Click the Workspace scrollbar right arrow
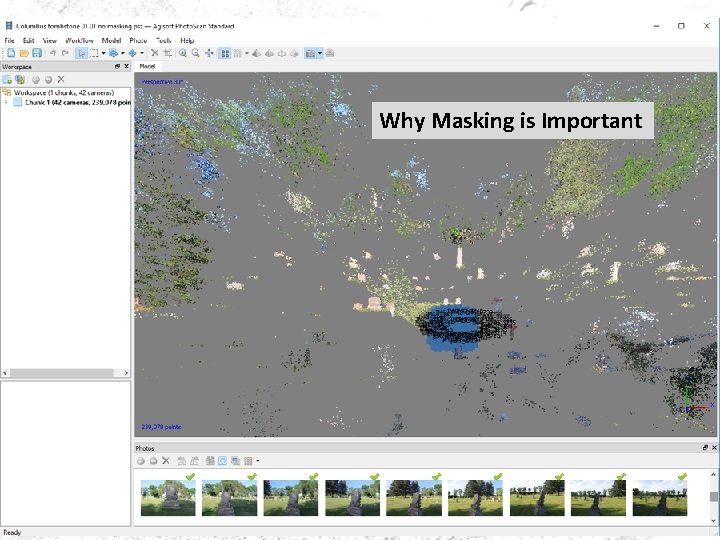The width and height of the screenshot is (720, 540). tap(126, 373)
